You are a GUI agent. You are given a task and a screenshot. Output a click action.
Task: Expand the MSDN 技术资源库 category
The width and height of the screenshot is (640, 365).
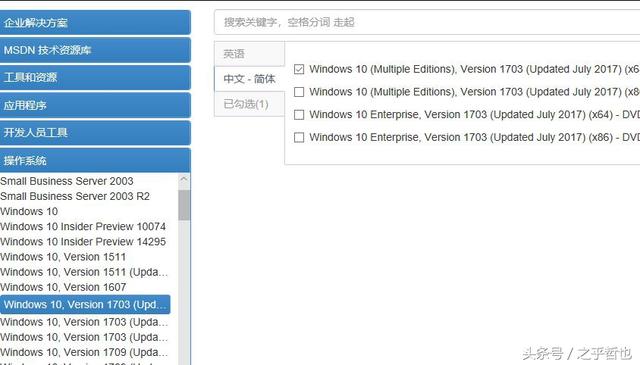pyautogui.click(x=95, y=50)
